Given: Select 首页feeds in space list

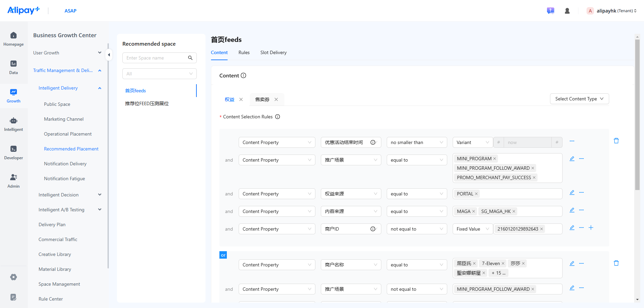Looking at the screenshot, I should (x=136, y=91).
